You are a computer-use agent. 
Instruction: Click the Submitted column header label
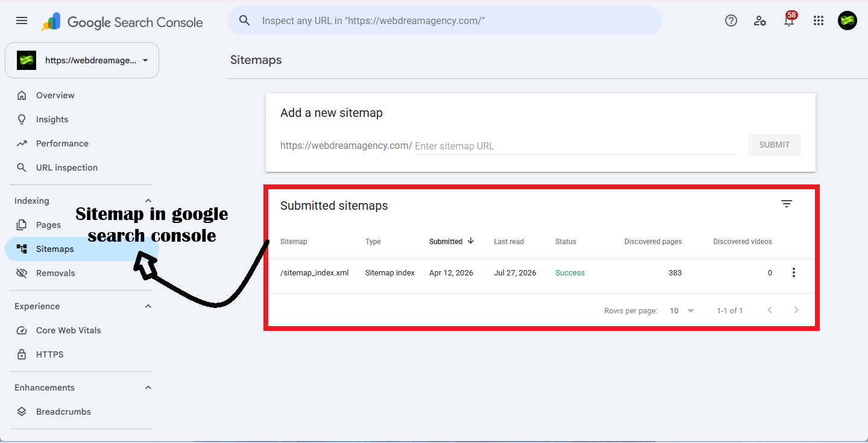click(x=445, y=242)
